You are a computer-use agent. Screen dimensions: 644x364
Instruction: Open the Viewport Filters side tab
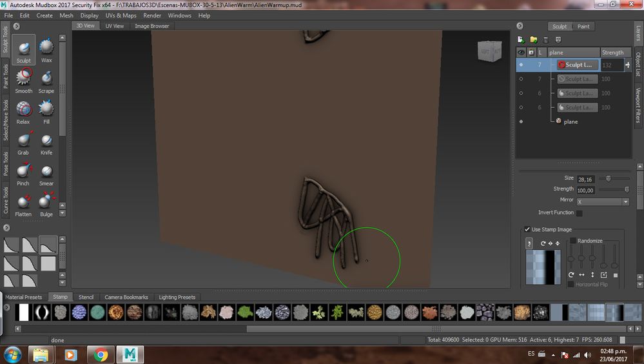638,105
